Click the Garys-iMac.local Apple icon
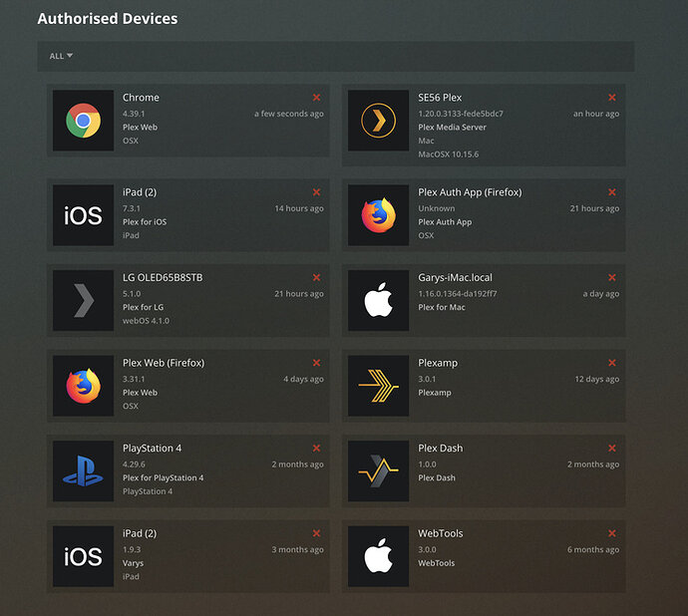688x616 pixels. click(x=378, y=301)
